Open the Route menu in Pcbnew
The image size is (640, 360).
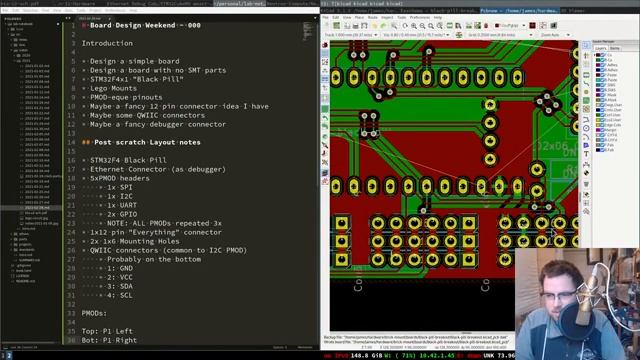(x=373, y=18)
